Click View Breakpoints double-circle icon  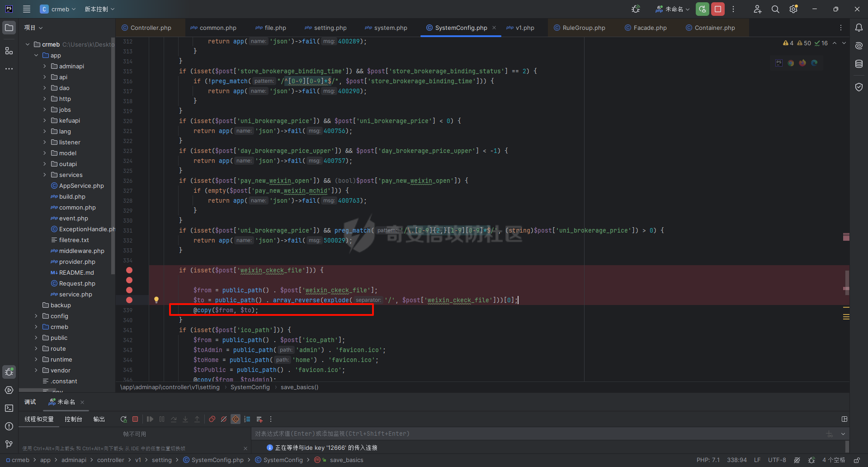point(212,419)
